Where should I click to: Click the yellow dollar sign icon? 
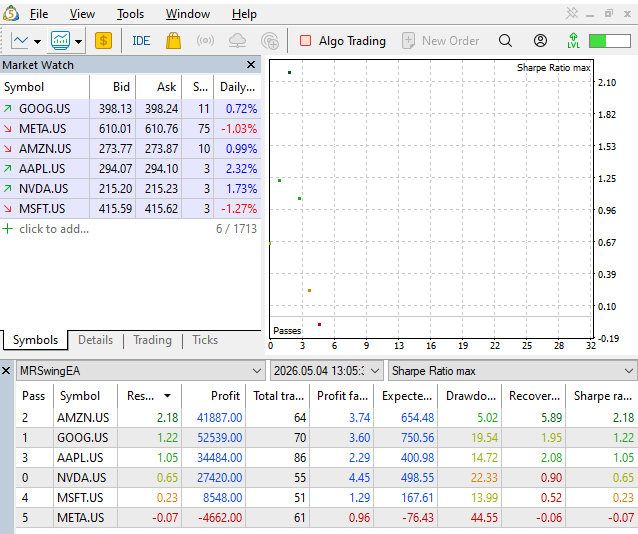(103, 41)
